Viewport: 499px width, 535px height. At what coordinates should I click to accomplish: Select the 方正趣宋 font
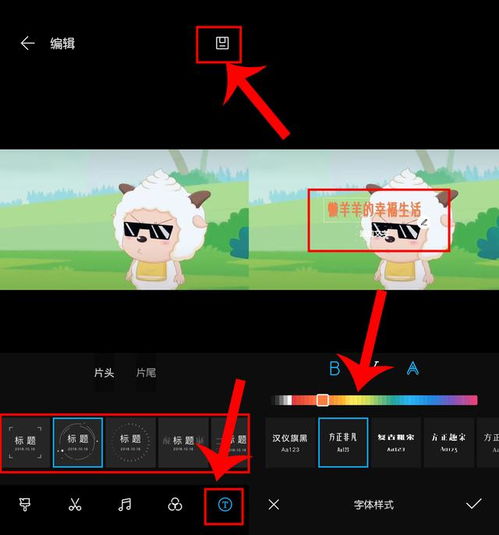pos(449,443)
